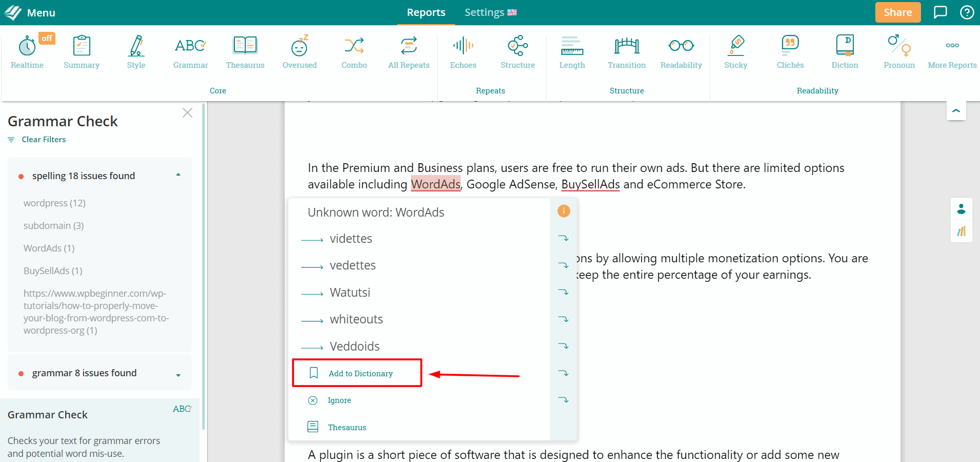Click the Clear Filters link
980x462 pixels.
[44, 140]
